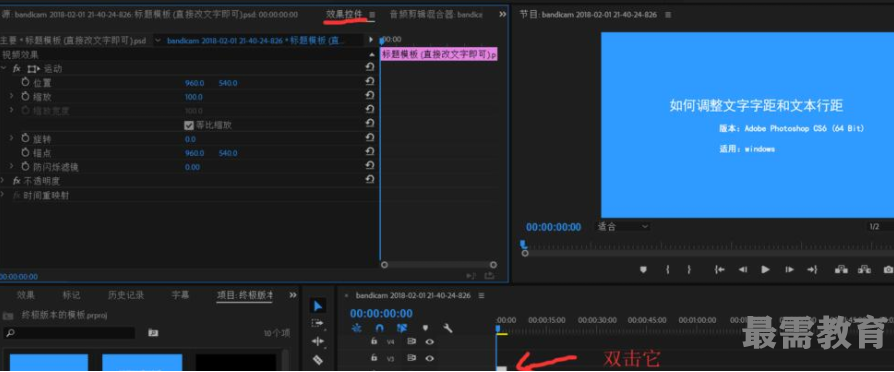The width and height of the screenshot is (894, 372).
Task: Reset the 旋转 rotation parameter
Action: (369, 138)
